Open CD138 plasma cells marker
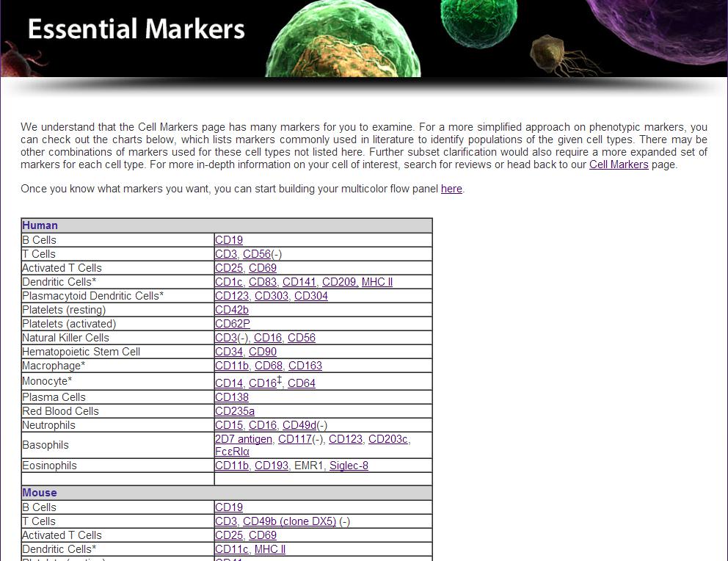The height and width of the screenshot is (561, 728). point(231,397)
